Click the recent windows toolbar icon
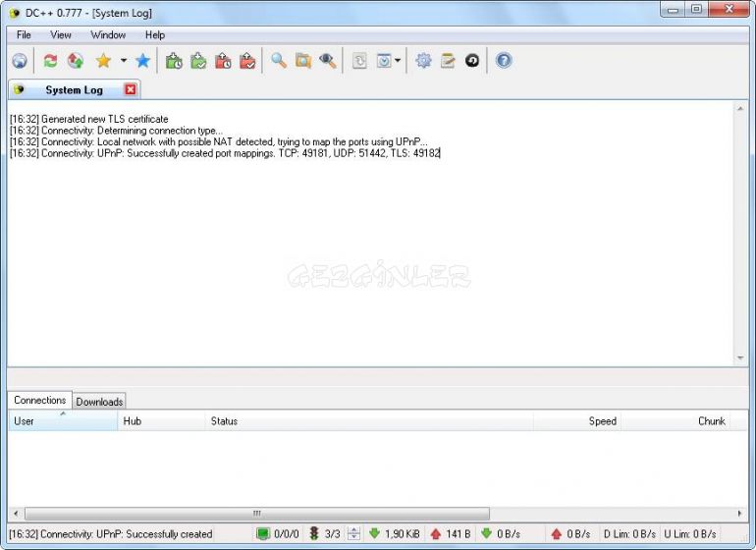 point(384,61)
